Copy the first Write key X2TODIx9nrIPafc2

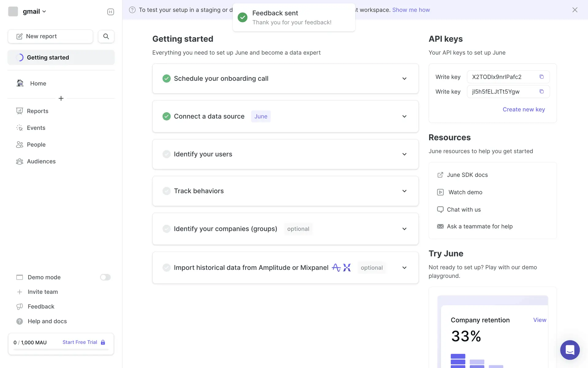541,77
